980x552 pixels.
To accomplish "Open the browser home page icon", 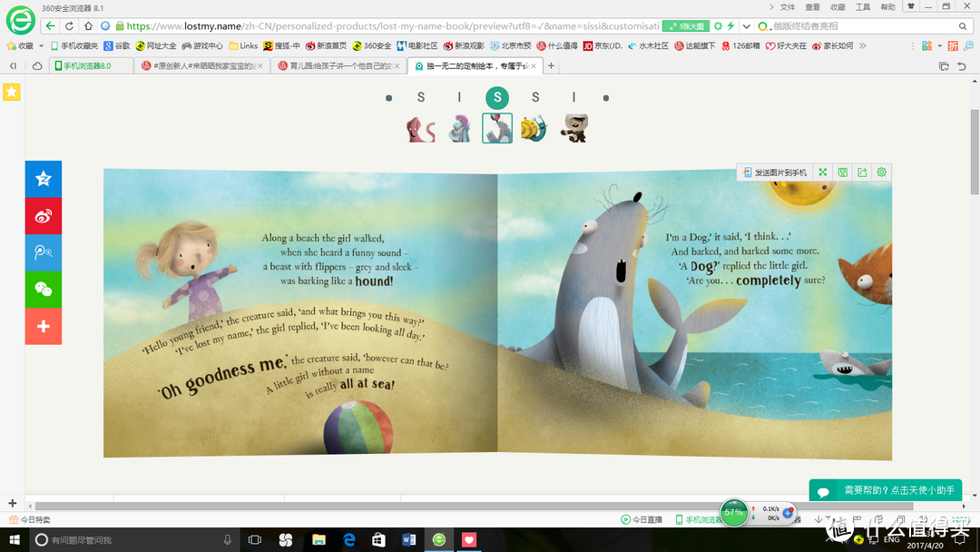I will tap(88, 25).
